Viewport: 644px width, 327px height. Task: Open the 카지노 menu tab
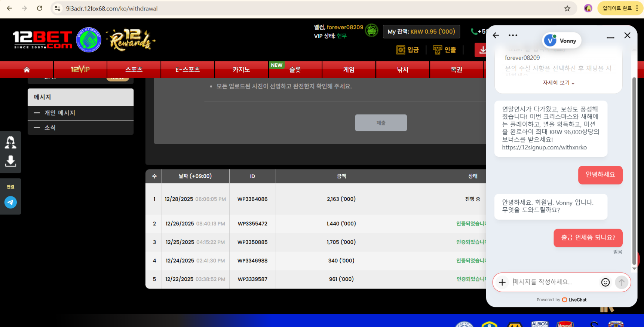(x=241, y=70)
